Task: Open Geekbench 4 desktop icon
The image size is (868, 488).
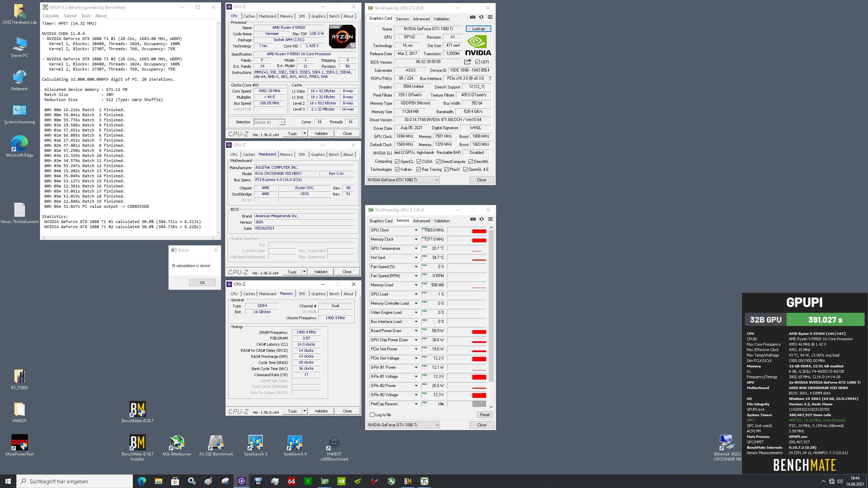Action: click(x=295, y=446)
